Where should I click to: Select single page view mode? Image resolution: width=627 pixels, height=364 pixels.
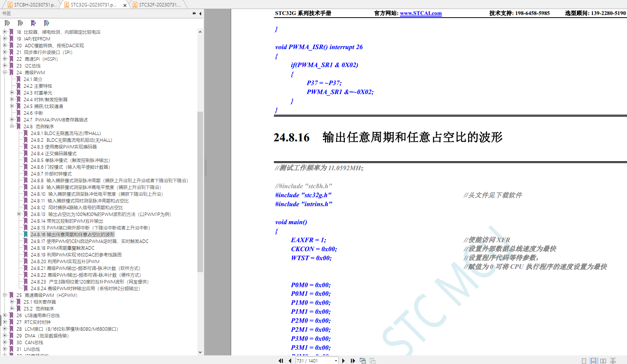point(584,361)
